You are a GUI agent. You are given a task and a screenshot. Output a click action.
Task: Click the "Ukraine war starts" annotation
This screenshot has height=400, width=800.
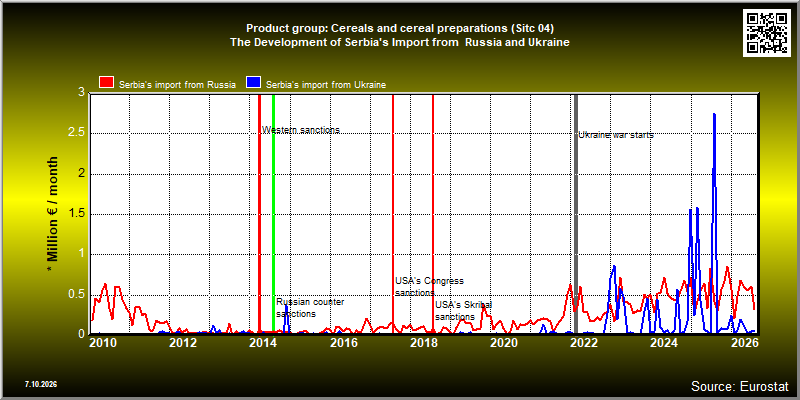(616, 135)
